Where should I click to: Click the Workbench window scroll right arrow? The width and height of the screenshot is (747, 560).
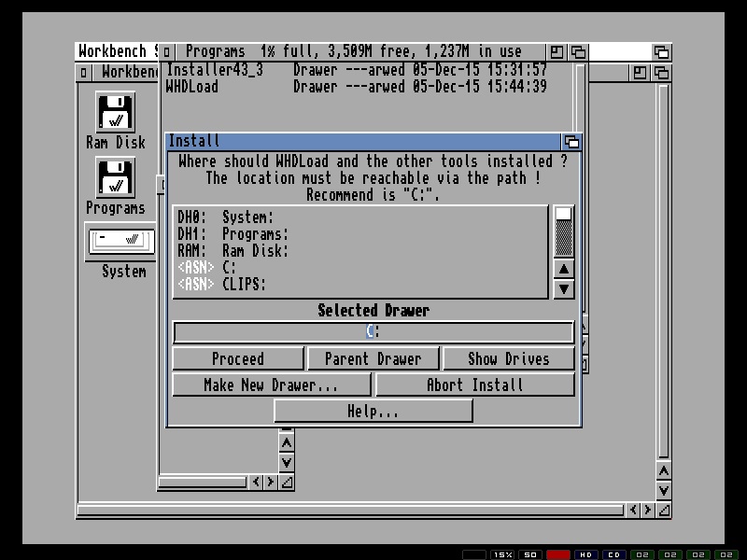point(647,510)
